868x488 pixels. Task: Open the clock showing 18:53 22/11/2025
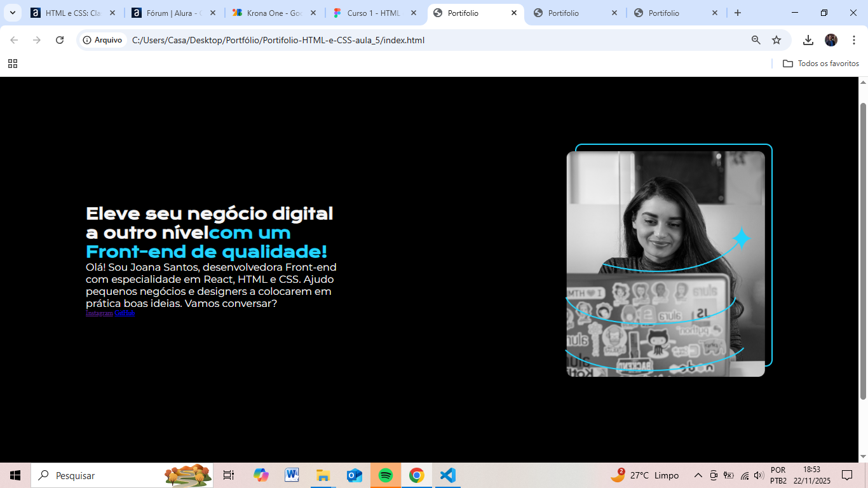point(811,475)
